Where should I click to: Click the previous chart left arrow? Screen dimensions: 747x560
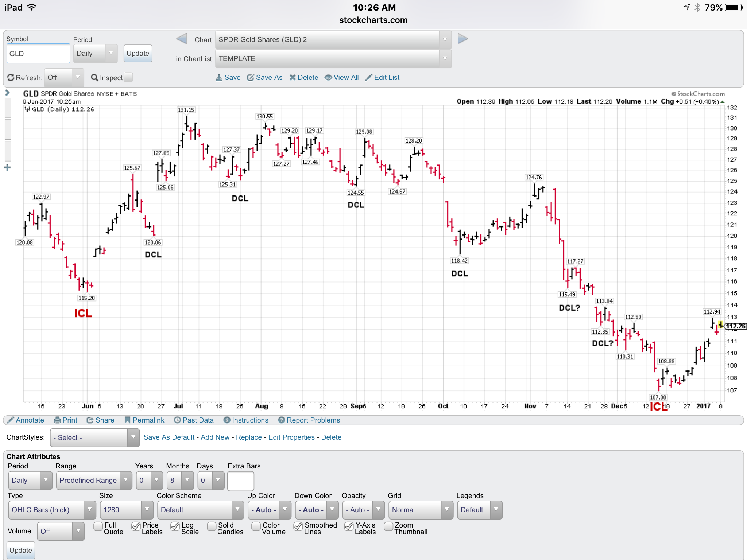(x=181, y=39)
